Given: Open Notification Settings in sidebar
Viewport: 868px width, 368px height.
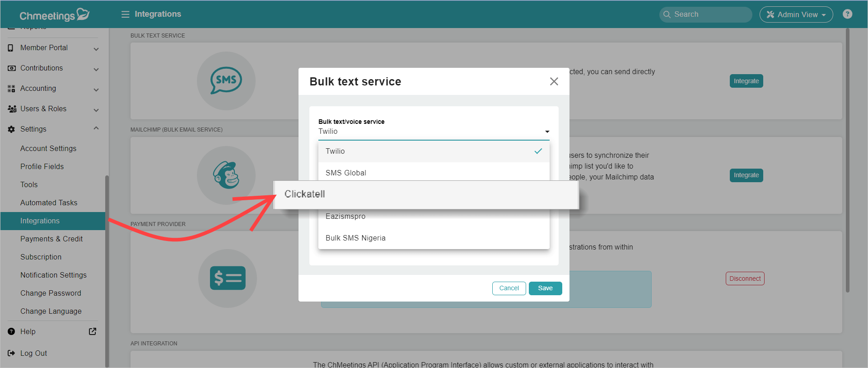Looking at the screenshot, I should pyautogui.click(x=53, y=275).
